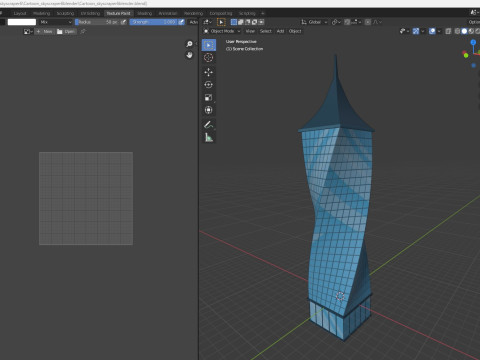Viewport: 480px width, 360px height.
Task: Switch to the Rendering workspace tab
Action: point(193,13)
